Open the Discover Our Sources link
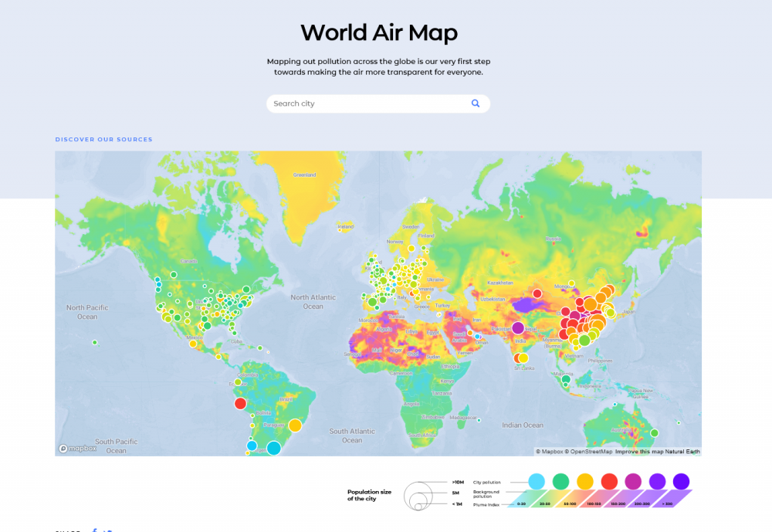The width and height of the screenshot is (772, 532). point(103,140)
